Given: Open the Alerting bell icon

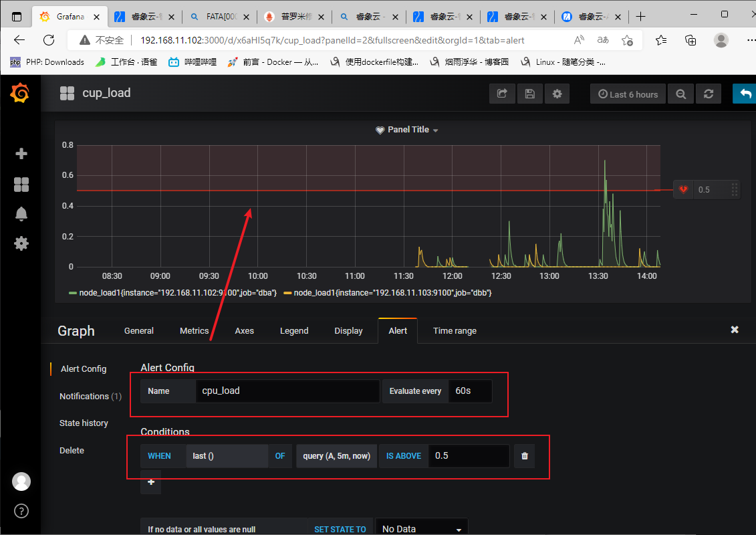Looking at the screenshot, I should (21, 214).
